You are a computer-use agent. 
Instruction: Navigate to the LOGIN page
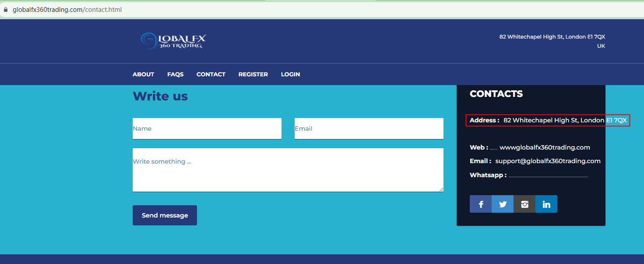290,75
